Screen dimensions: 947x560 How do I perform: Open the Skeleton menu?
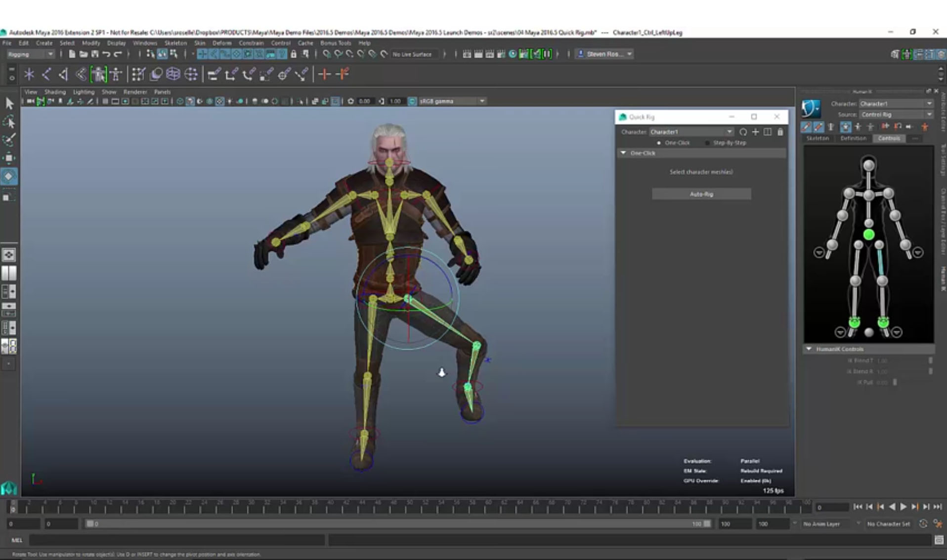[175, 43]
